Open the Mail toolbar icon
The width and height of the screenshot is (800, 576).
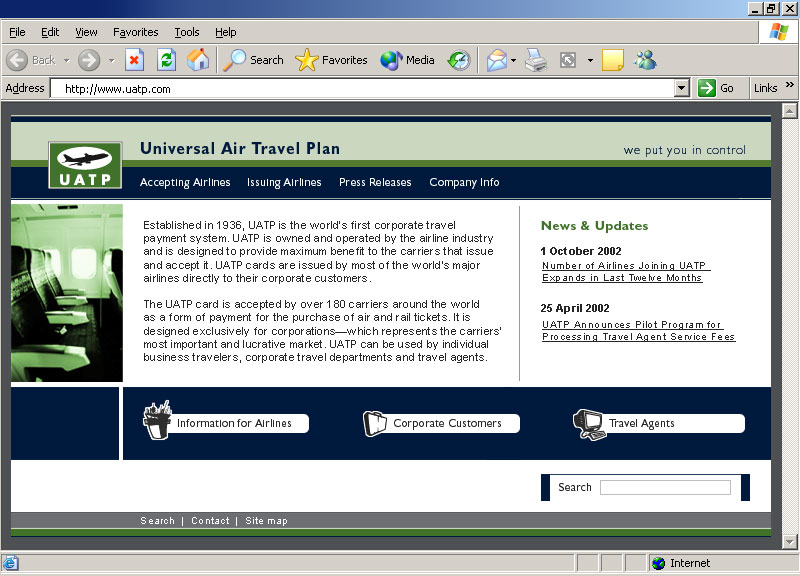[497, 60]
